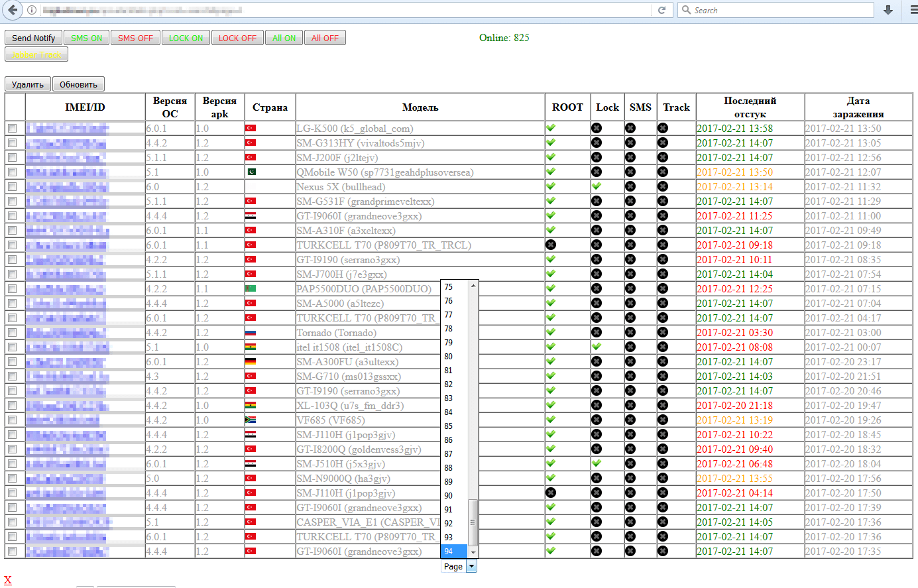Choose page 94 in the open dropdown list

coord(451,551)
